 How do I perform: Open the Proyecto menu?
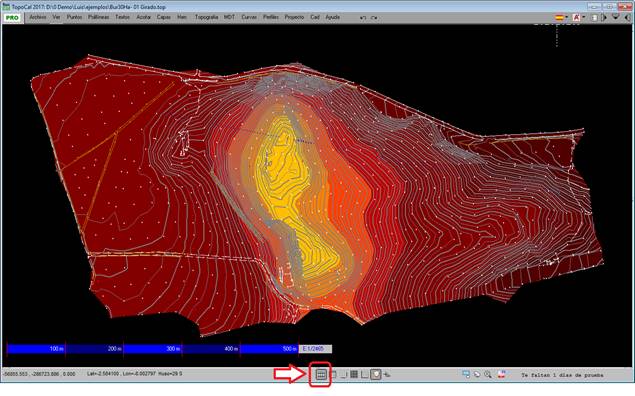point(294,17)
